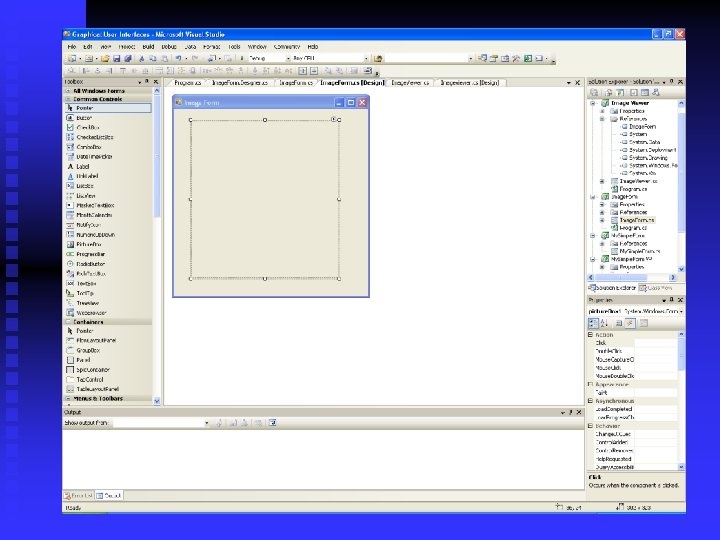Click the Toolbox scroll down arrow
720x540 pixels.
coord(157,401)
